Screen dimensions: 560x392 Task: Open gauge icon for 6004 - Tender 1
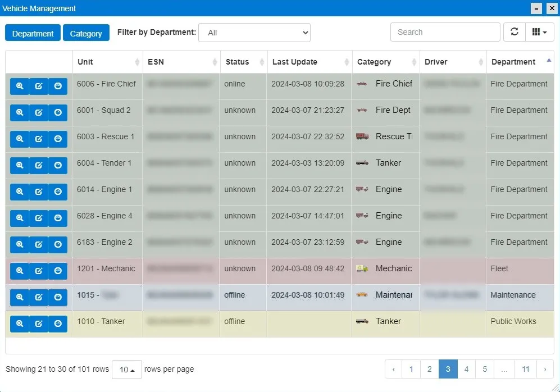click(x=58, y=166)
